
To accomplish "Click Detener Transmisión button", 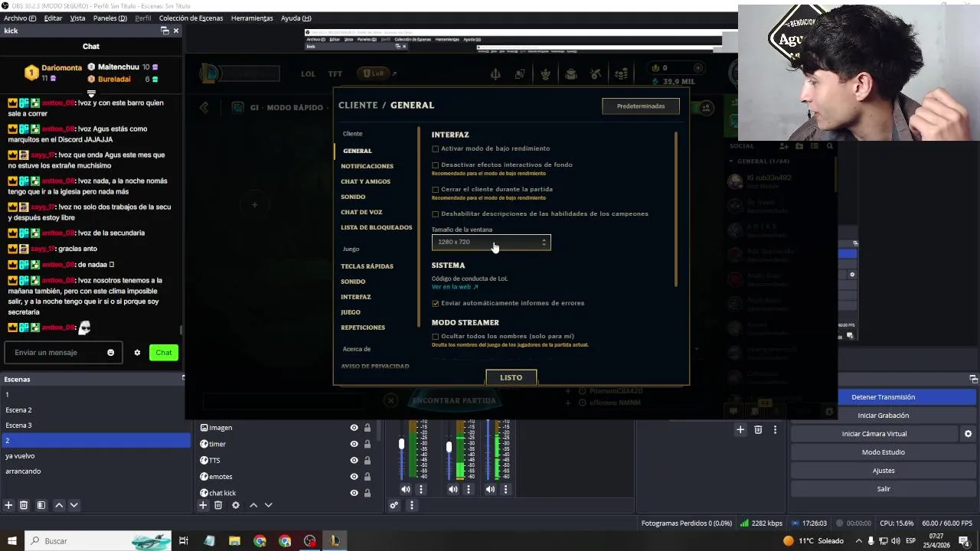I will pyautogui.click(x=883, y=397).
